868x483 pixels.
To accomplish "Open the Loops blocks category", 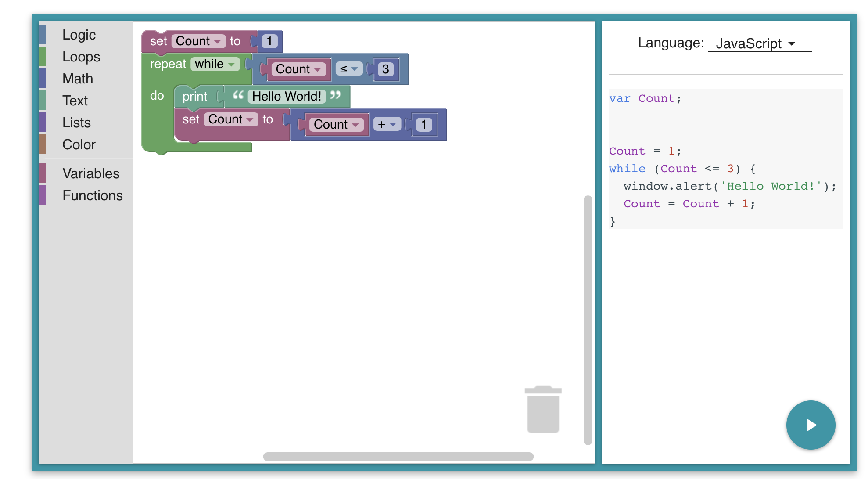I will (x=81, y=57).
